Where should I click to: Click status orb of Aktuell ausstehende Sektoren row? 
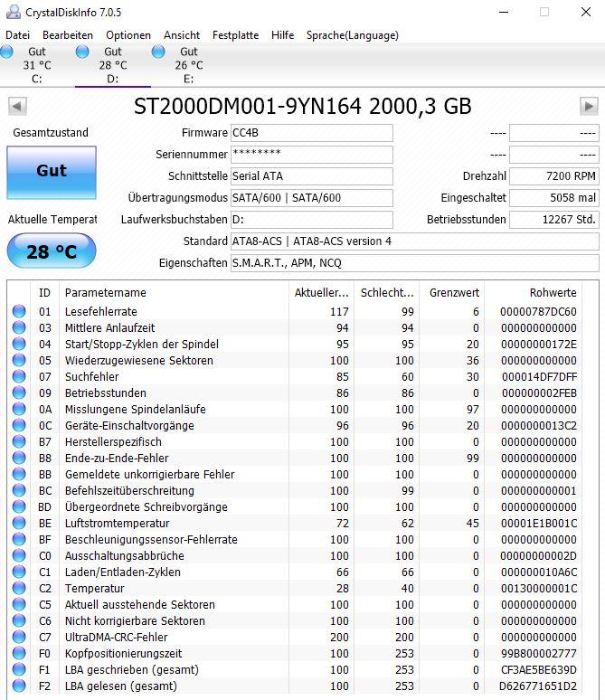pyautogui.click(x=19, y=604)
